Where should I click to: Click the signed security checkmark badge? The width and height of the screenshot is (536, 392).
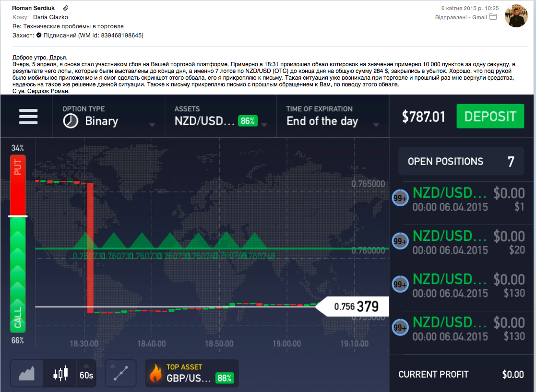(39, 35)
